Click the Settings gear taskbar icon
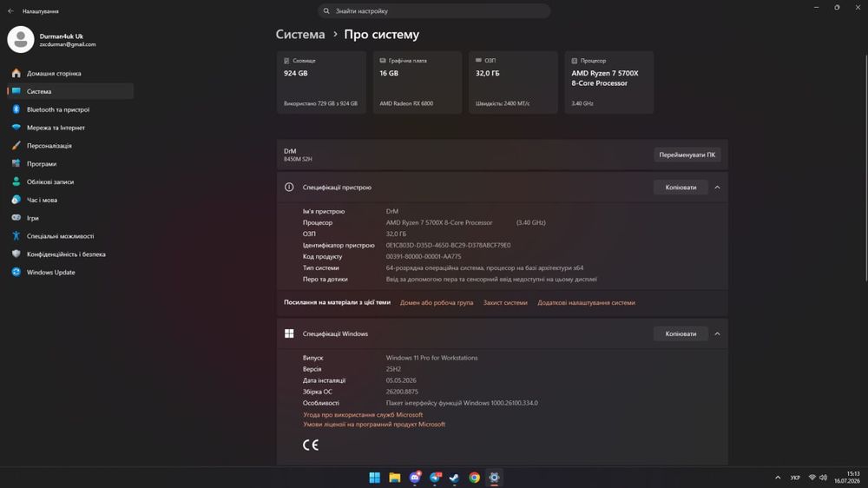The width and height of the screenshot is (868, 488). tap(495, 478)
